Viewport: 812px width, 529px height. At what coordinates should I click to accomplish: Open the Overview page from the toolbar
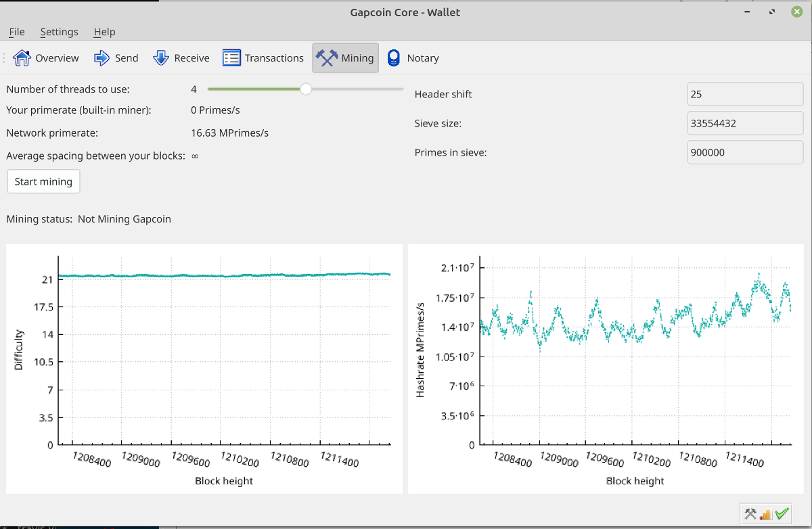[46, 58]
